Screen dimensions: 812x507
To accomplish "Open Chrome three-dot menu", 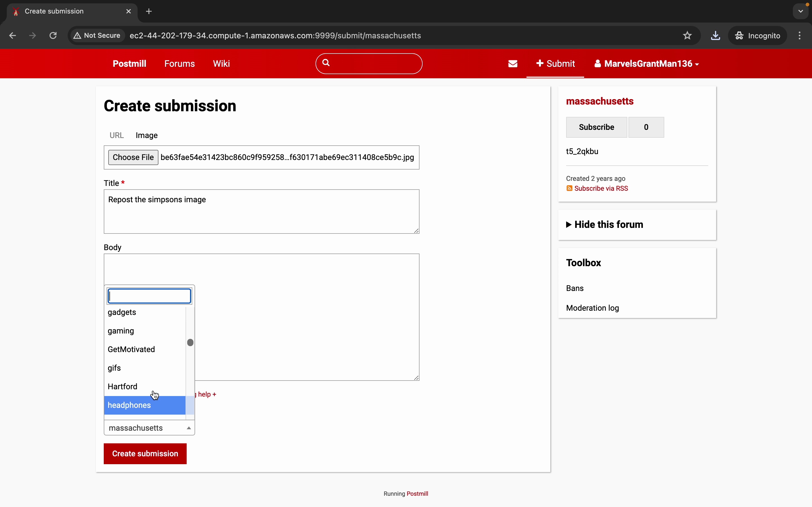I will tap(800, 35).
